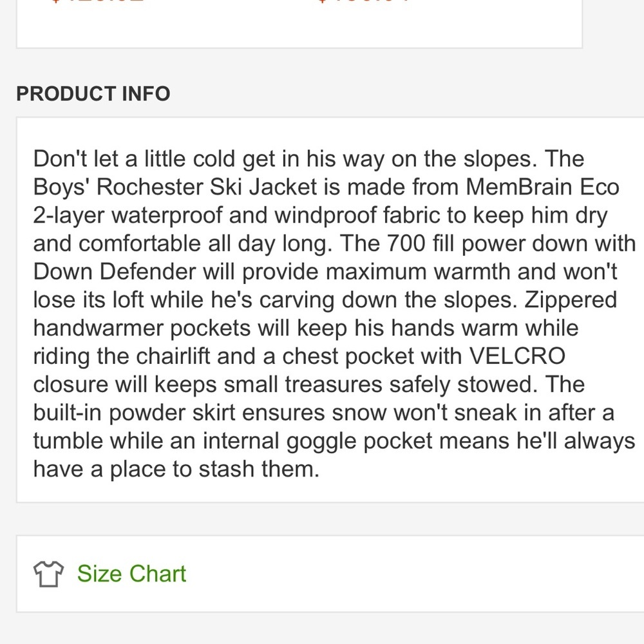Click the last line "have a place to stash them."
Viewport: 644px width, 644px height.
click(x=176, y=469)
